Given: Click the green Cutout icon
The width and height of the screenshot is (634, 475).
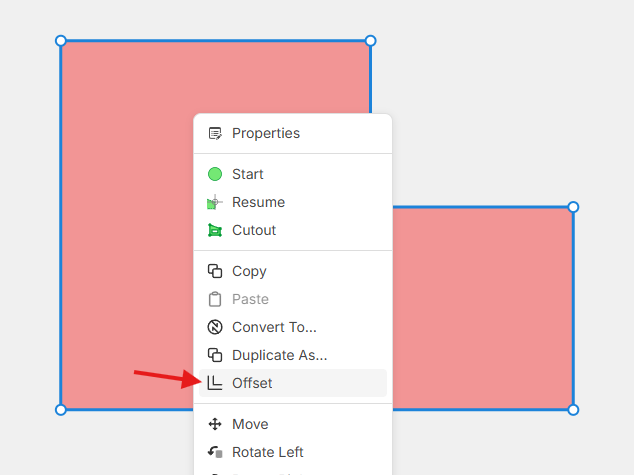Looking at the screenshot, I should point(214,230).
